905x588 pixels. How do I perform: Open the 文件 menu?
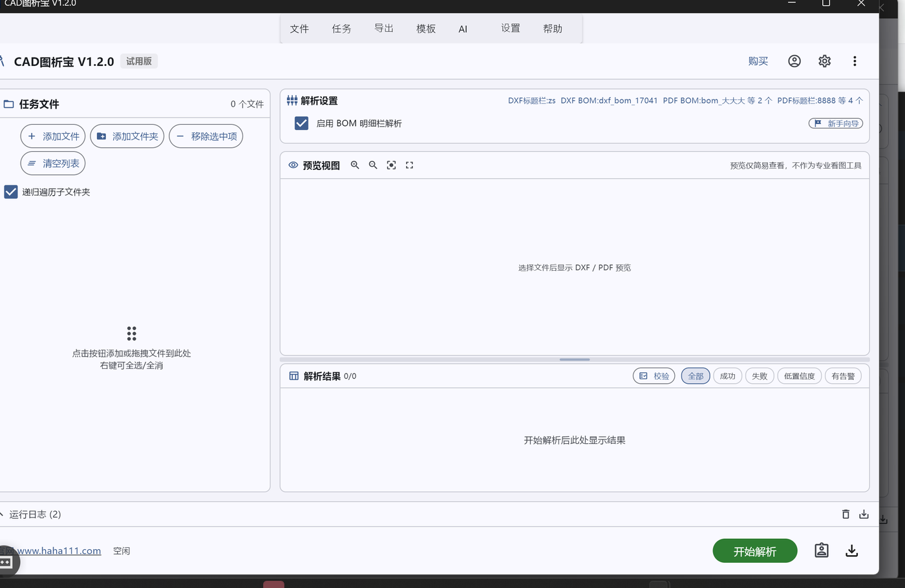[299, 29]
